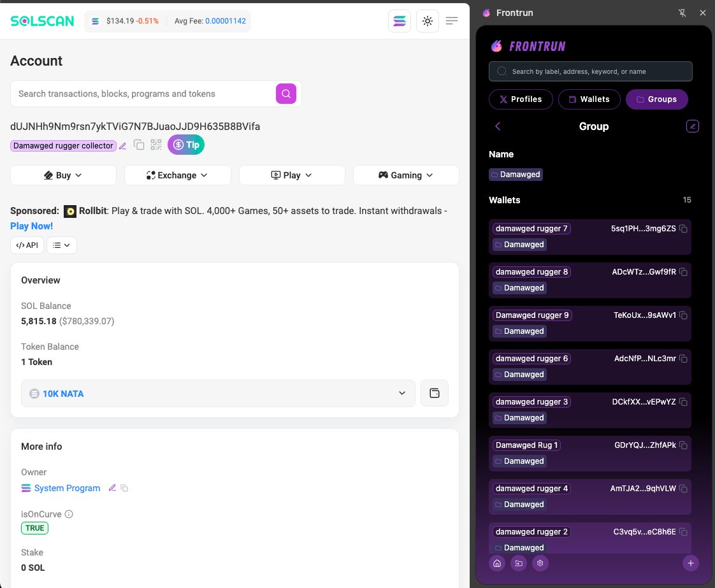Select the damawged rugger 4 label
Viewport: 715px width, 588px height.
point(531,489)
